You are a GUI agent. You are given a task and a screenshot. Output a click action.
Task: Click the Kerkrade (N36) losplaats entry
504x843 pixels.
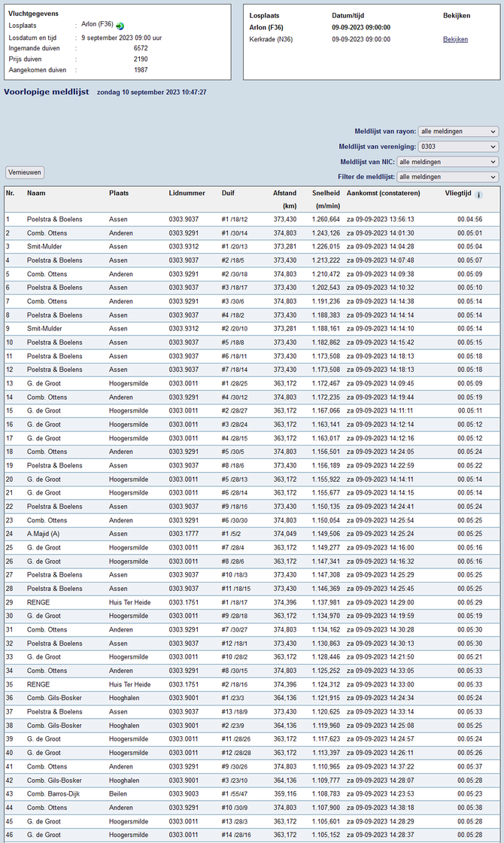(x=271, y=39)
